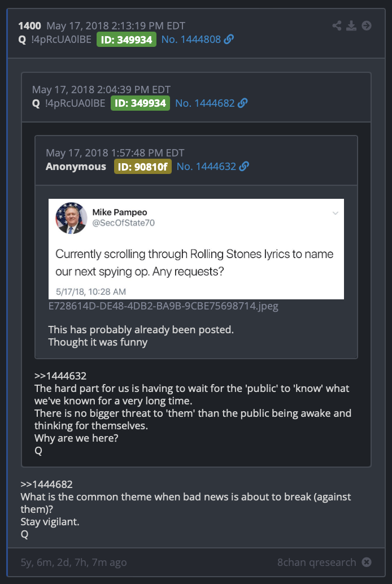Image resolution: width=392 pixels, height=584 pixels.
Task: Select the green ID: 349934 badge at top
Action: [127, 40]
